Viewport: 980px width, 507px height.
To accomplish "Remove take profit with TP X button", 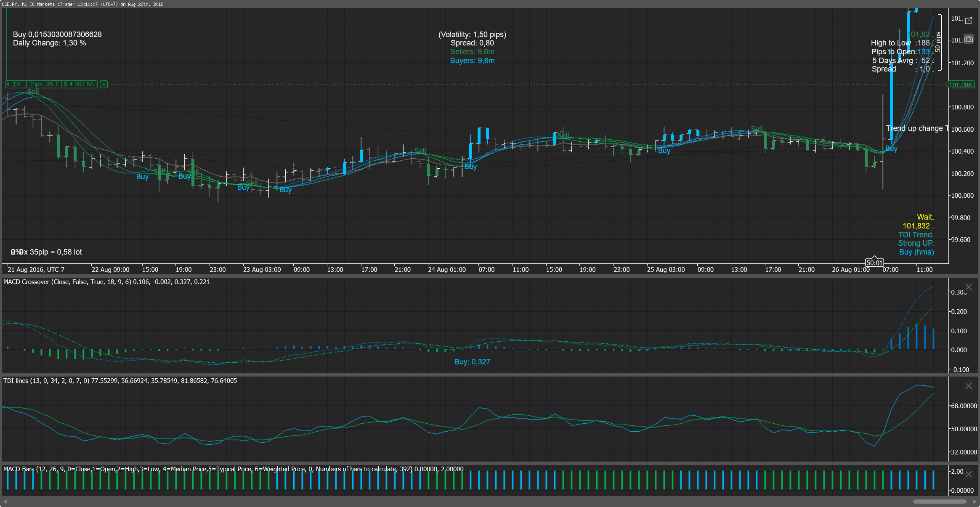I will 104,85.
